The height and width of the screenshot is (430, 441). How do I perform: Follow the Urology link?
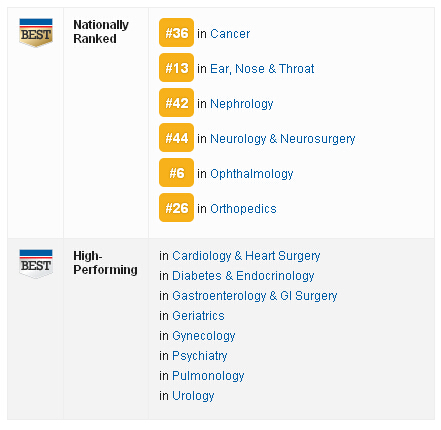point(193,396)
